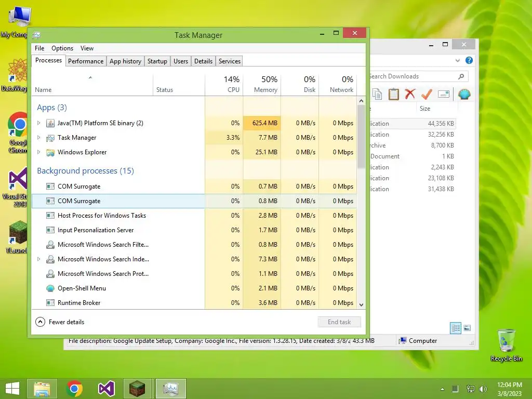Image resolution: width=532 pixels, height=399 pixels.
Task: Click the Open-Shell settings icon in Downloads toolbar
Action: (x=464, y=94)
